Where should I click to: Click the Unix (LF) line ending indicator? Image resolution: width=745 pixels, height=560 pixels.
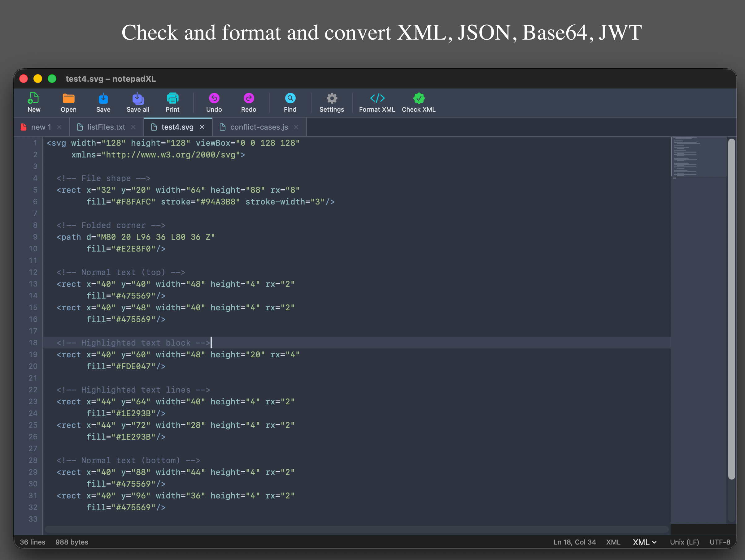coord(684,542)
